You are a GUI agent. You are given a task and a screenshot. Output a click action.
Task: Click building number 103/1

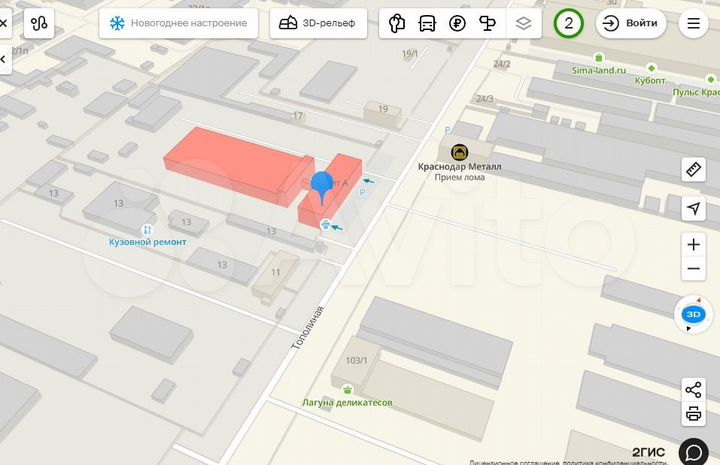point(356,360)
